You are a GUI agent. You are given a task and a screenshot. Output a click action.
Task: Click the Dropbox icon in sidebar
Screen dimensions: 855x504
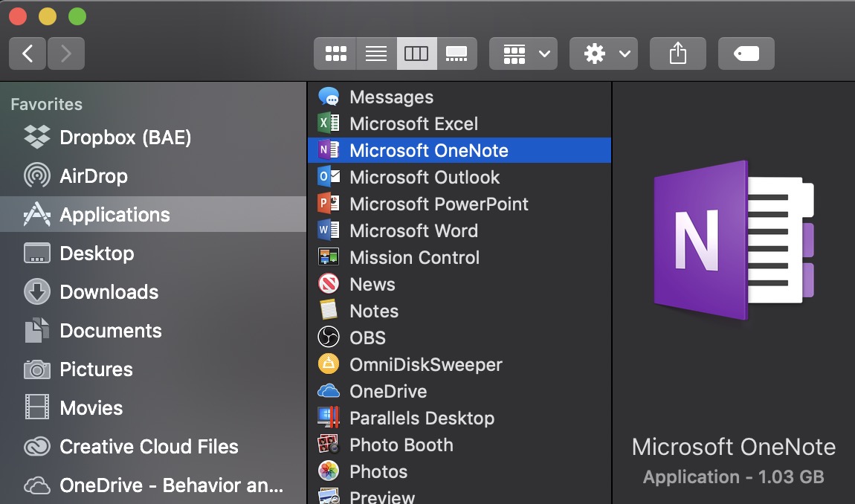click(37, 137)
